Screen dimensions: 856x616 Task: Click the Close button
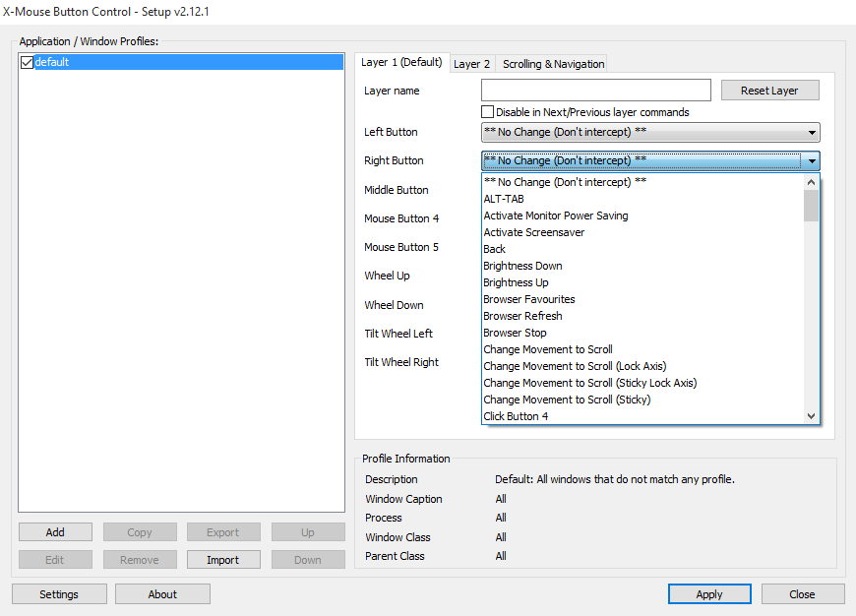point(803,594)
